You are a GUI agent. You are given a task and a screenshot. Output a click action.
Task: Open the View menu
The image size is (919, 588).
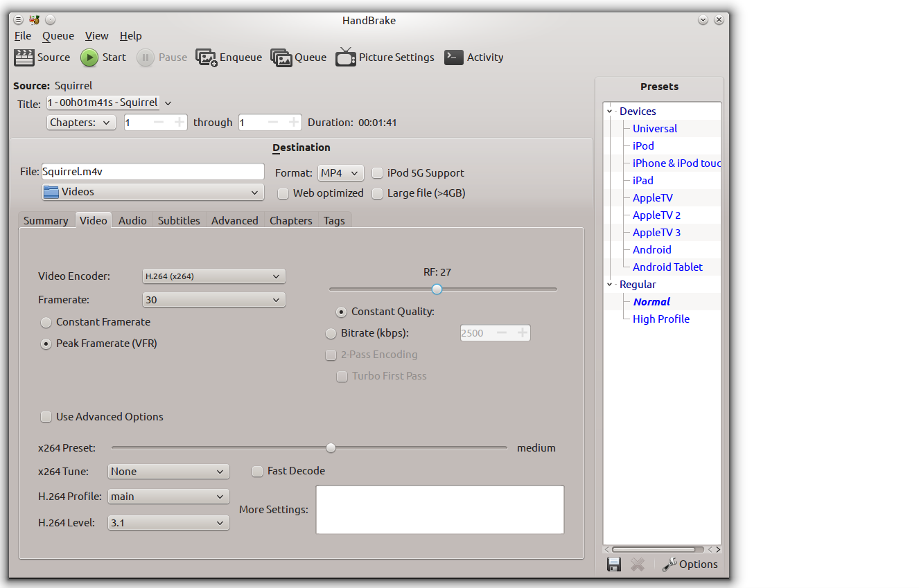(x=97, y=36)
